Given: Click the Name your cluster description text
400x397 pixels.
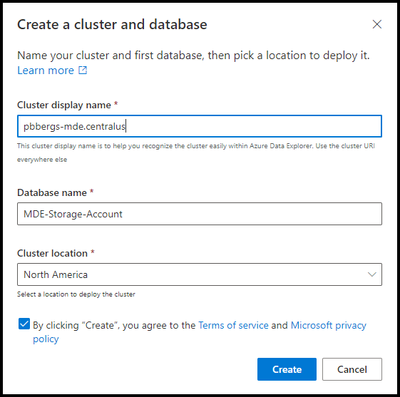Looking at the screenshot, I should point(193,55).
